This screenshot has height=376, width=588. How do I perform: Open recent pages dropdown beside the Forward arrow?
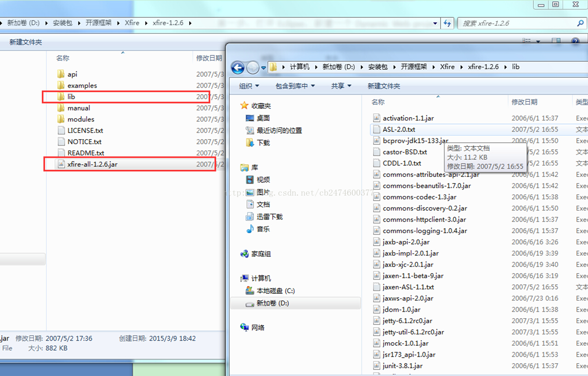pos(264,67)
